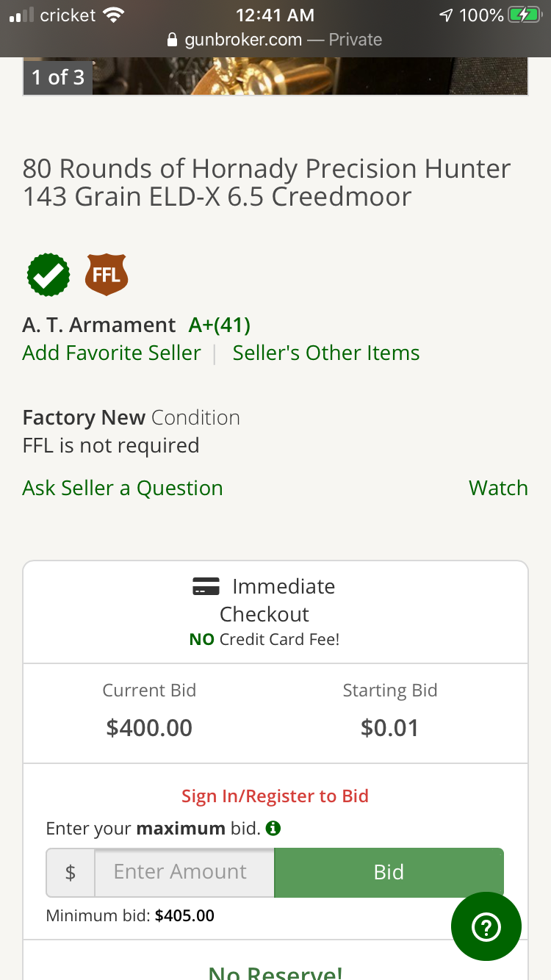View seller A+(41) feedback rating
Viewport: 551px width, 980px height.
(x=219, y=325)
